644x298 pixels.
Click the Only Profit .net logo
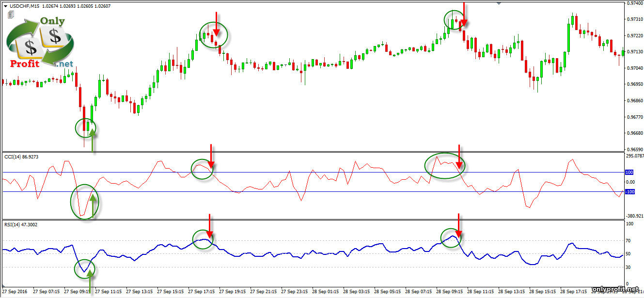point(41,43)
